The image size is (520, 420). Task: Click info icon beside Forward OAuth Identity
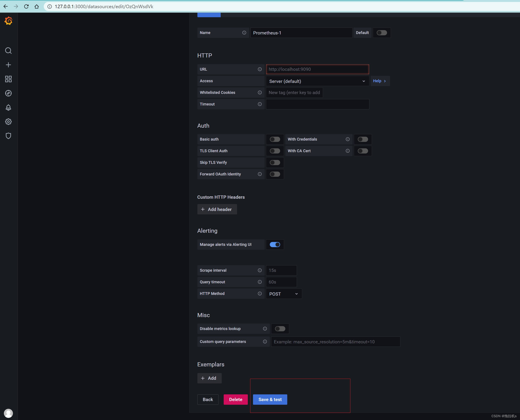(260, 174)
